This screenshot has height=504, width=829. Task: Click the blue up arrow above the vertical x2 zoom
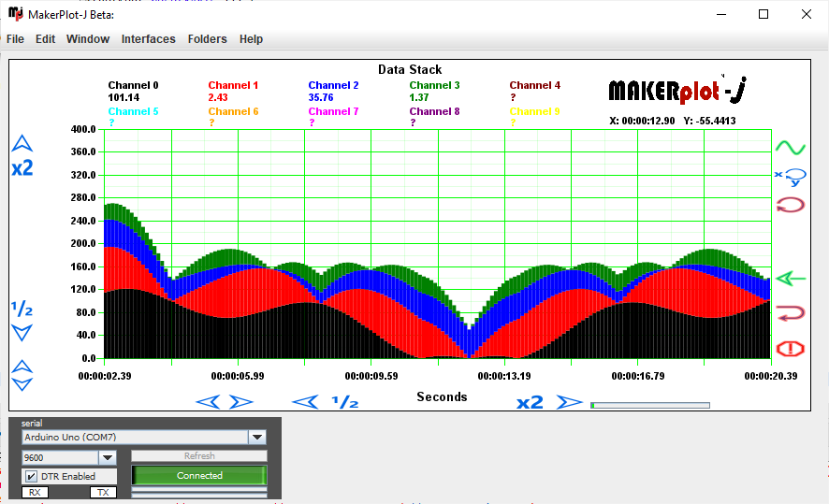[x=22, y=144]
